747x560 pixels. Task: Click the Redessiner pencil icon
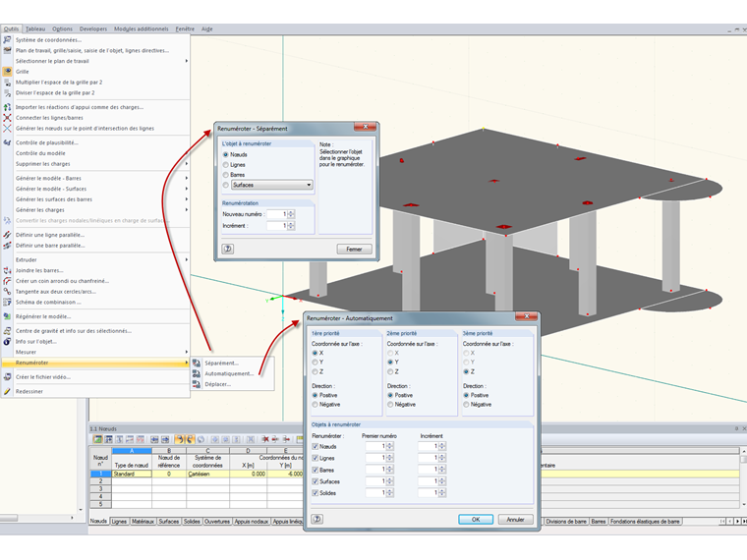(7, 391)
